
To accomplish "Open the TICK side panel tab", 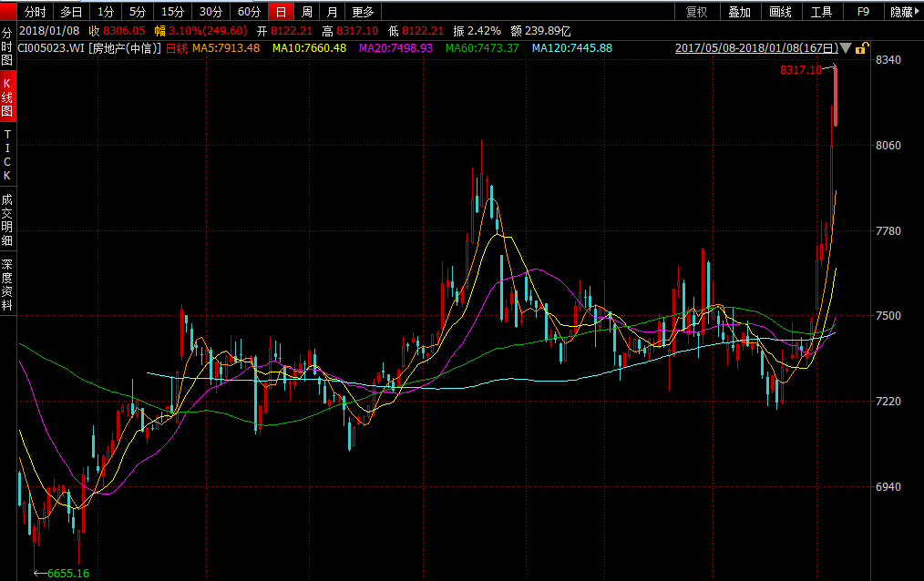I will (7, 155).
